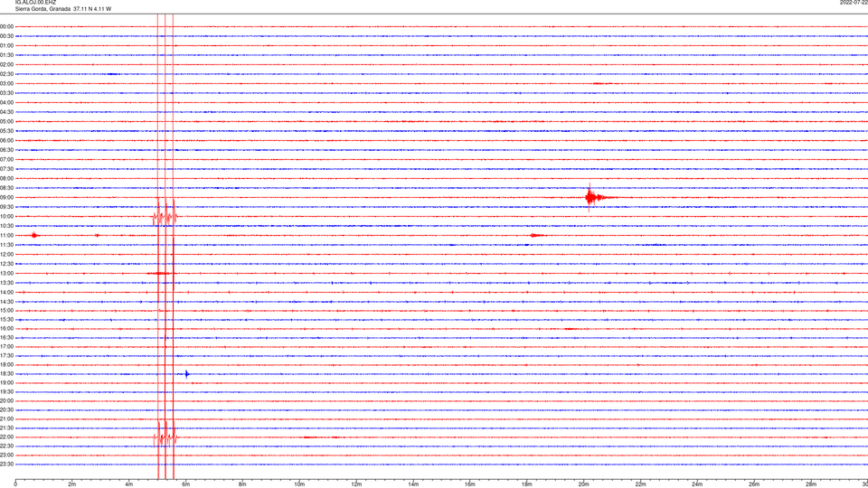868x488 pixels.
Task: Click the '18m' tick label on the time axis
Action: click(527, 484)
